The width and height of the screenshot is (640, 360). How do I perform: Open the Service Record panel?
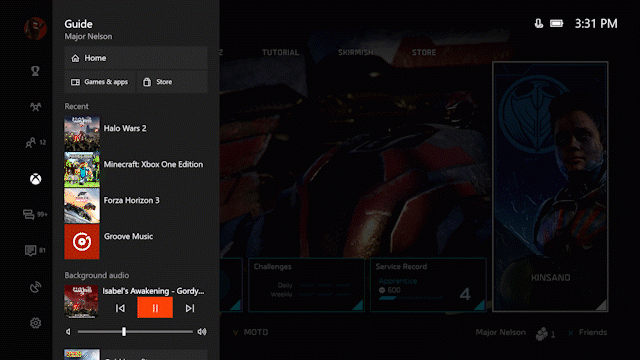[428, 285]
